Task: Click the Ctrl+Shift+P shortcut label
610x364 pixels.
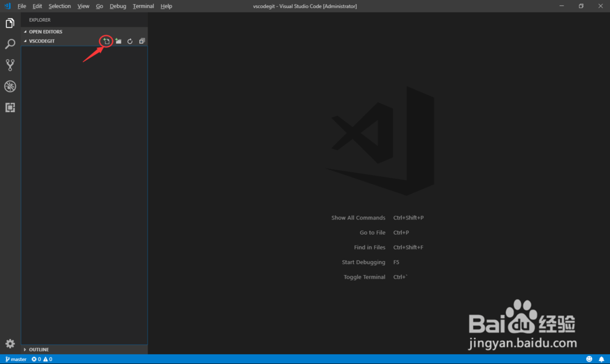Action: point(409,218)
